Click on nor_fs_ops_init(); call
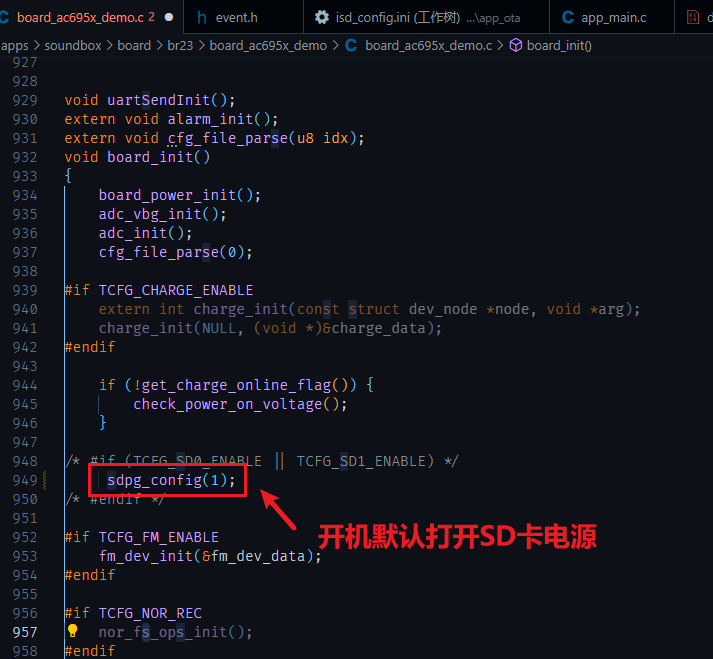 pyautogui.click(x=176, y=632)
